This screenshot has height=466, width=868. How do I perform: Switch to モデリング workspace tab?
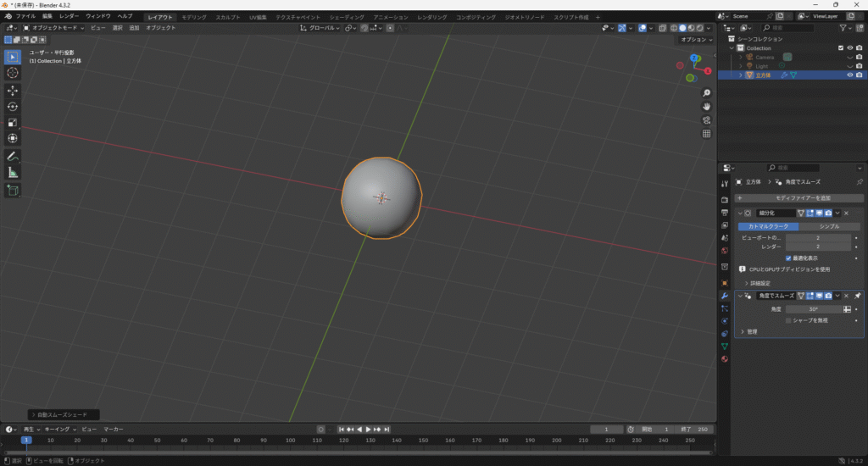coord(194,17)
